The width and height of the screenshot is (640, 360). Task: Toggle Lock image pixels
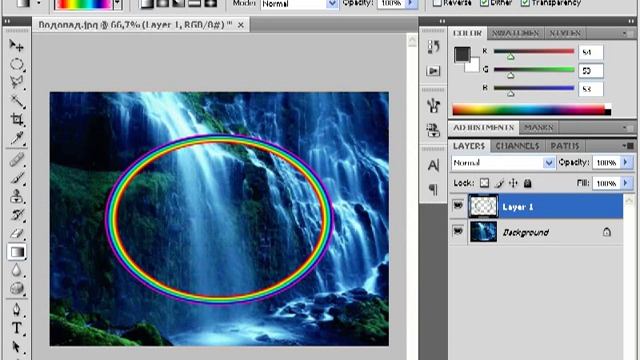tap(499, 183)
